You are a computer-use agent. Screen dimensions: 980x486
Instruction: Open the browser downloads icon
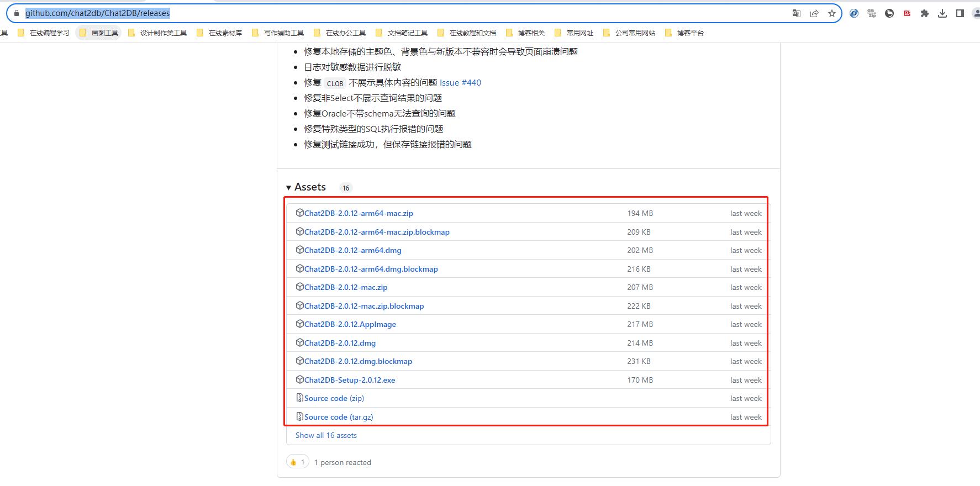point(942,13)
